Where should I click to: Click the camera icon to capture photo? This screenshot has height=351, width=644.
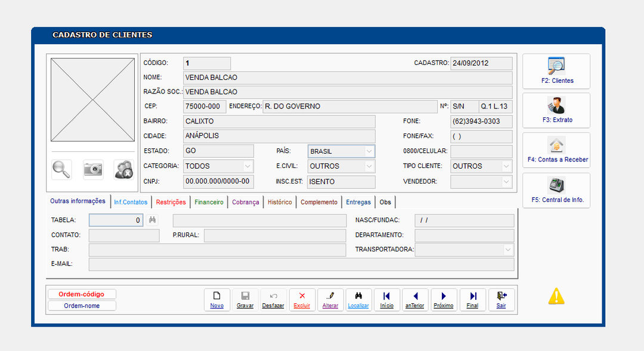[93, 170]
